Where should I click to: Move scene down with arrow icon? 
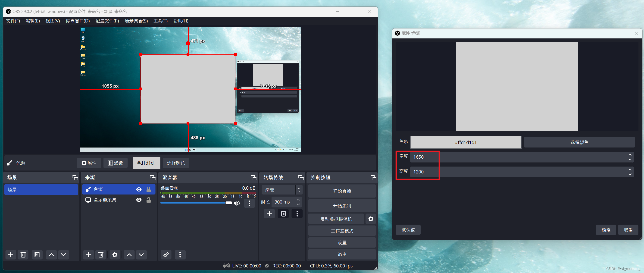[63, 255]
